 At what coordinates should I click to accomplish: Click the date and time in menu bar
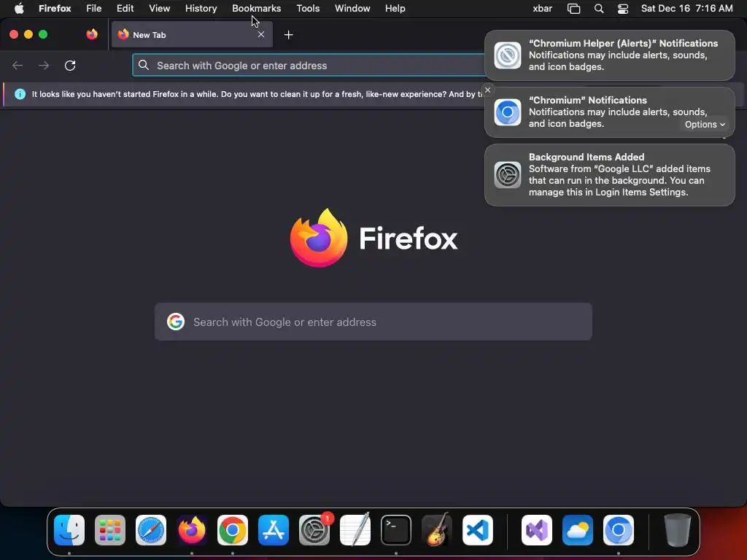(686, 8)
